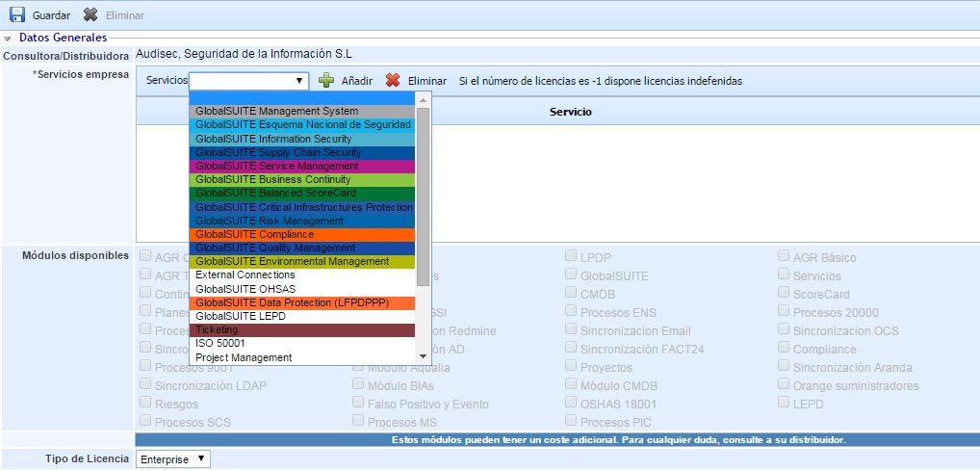This screenshot has height=471, width=980.
Task: Open the Servicios dropdown arrow
Action: (299, 82)
